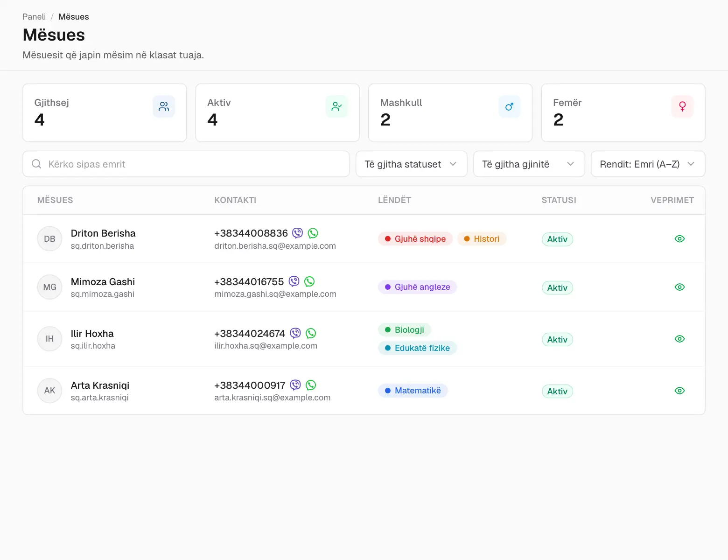The height and width of the screenshot is (560, 728).
Task: Click WhatsApp icon for Arta Krasniqi
Action: (x=311, y=385)
